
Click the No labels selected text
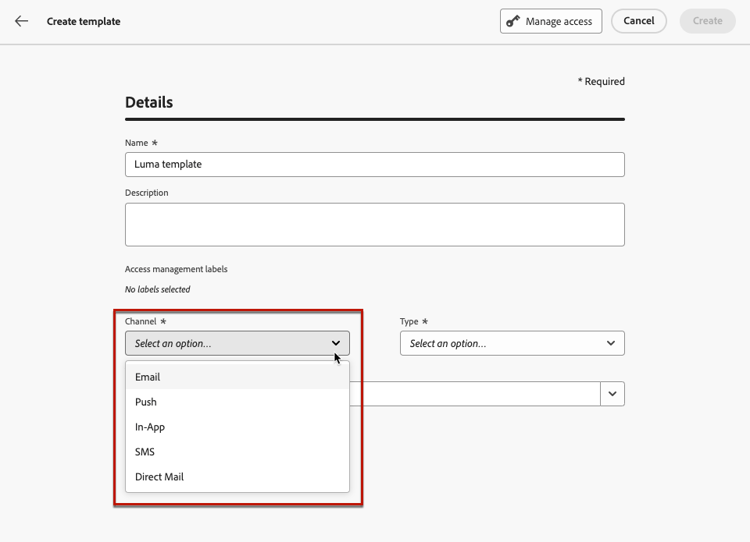point(157,290)
